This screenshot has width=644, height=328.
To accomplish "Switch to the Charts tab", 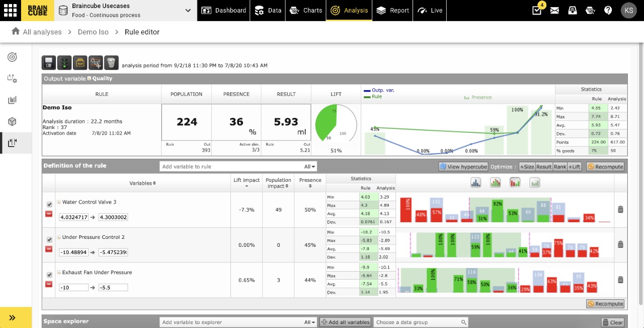I will (x=306, y=10).
